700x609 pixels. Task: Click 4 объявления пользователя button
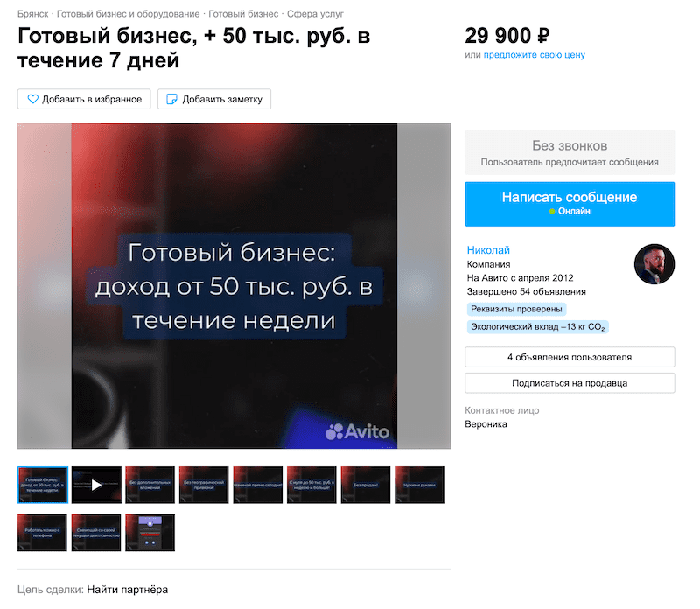coord(570,357)
